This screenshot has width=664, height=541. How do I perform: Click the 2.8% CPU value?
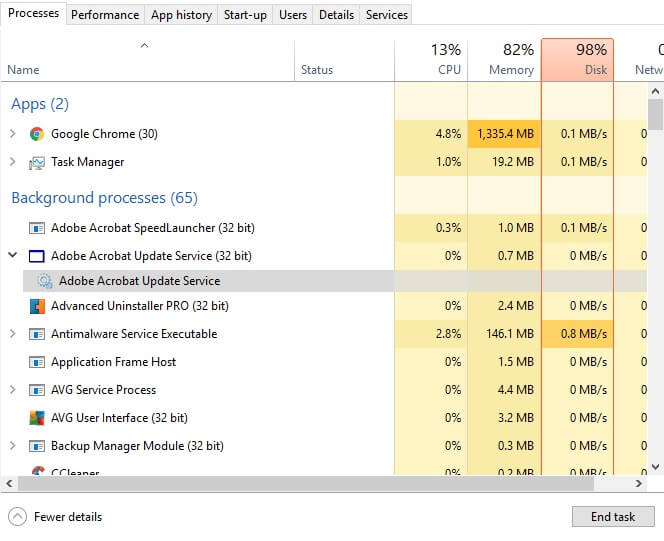click(x=448, y=334)
